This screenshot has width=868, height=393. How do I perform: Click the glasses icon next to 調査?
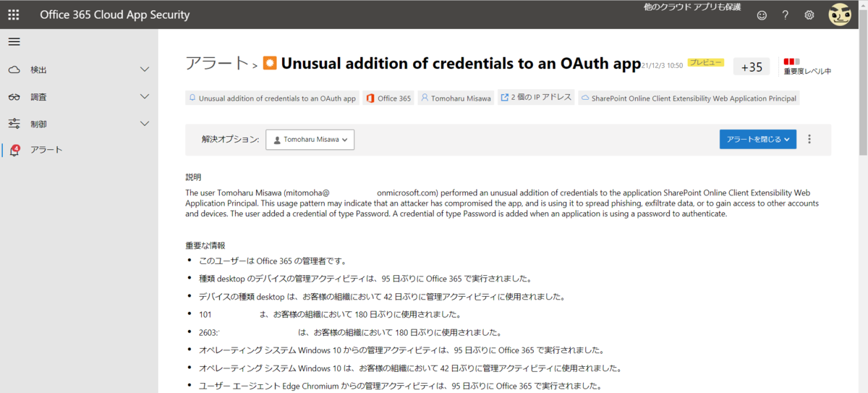coord(14,97)
